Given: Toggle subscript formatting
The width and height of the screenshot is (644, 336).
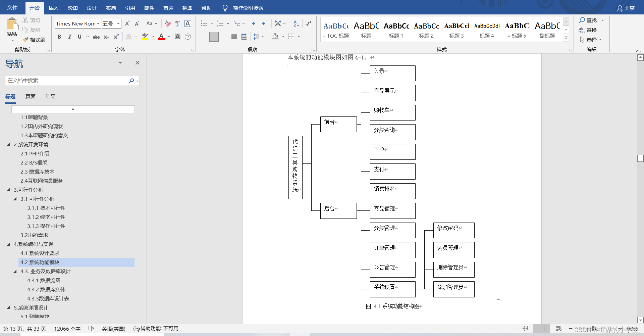Looking at the screenshot, I should 106,37.
